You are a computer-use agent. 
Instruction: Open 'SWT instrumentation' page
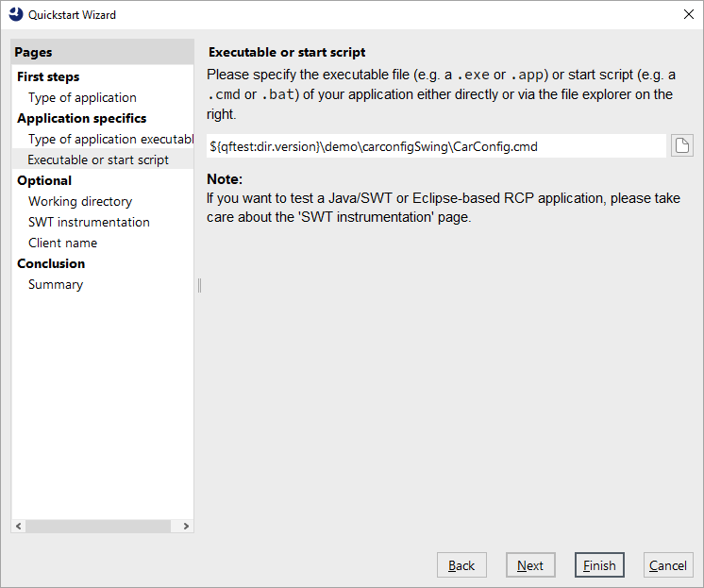pyautogui.click(x=89, y=222)
